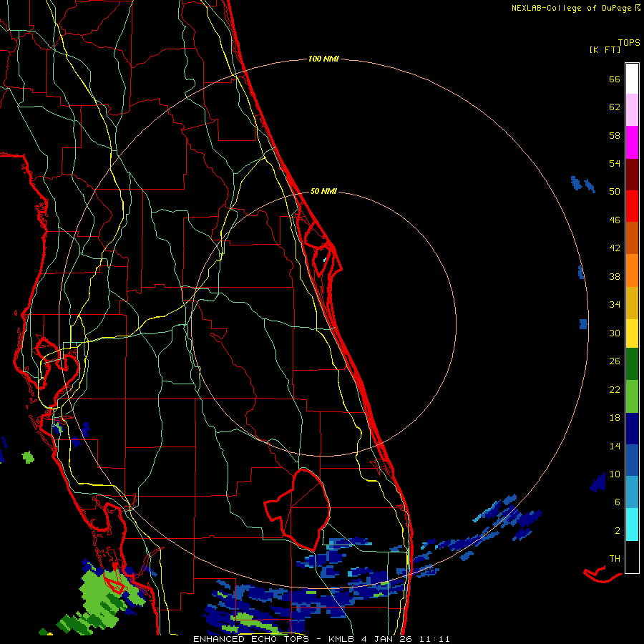
Task: Click the light blue legend swatch
Action: pyautogui.click(x=632, y=492)
